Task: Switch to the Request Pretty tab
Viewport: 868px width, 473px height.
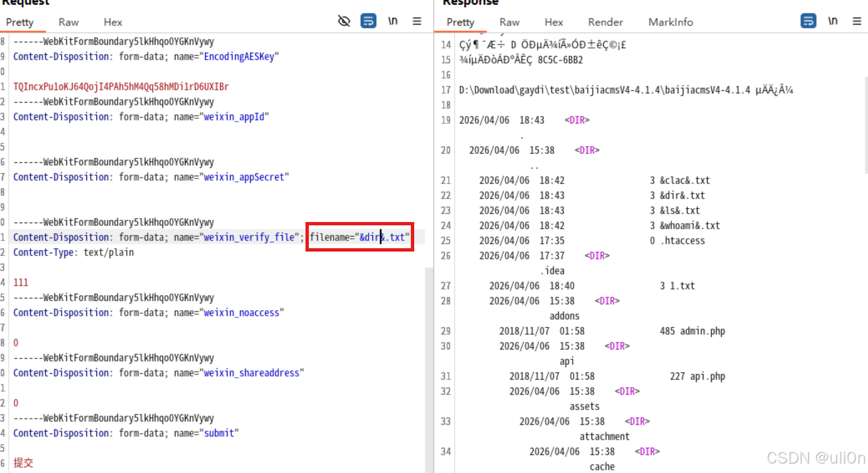Action: (x=20, y=22)
